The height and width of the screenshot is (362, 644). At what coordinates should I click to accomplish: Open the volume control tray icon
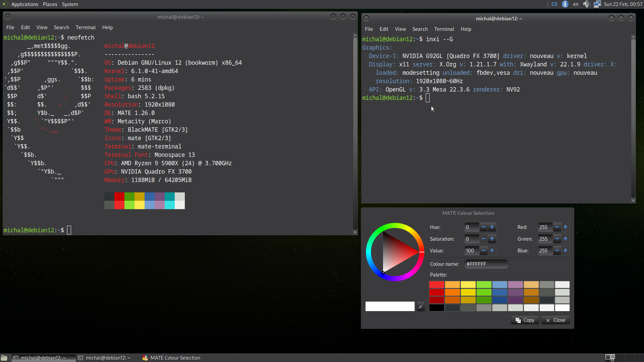pos(586,4)
